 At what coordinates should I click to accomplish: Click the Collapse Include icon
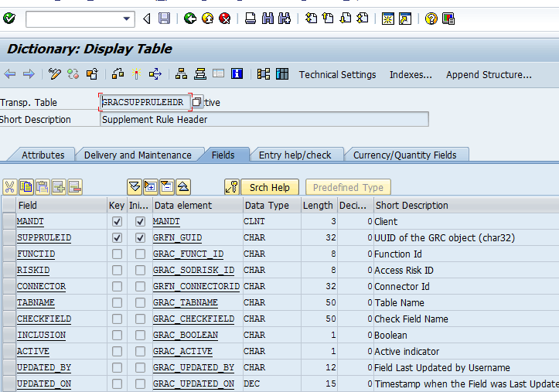[167, 187]
